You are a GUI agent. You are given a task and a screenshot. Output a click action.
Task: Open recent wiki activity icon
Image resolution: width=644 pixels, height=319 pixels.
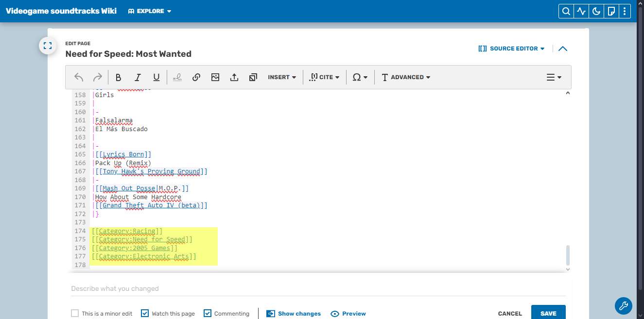(x=581, y=11)
